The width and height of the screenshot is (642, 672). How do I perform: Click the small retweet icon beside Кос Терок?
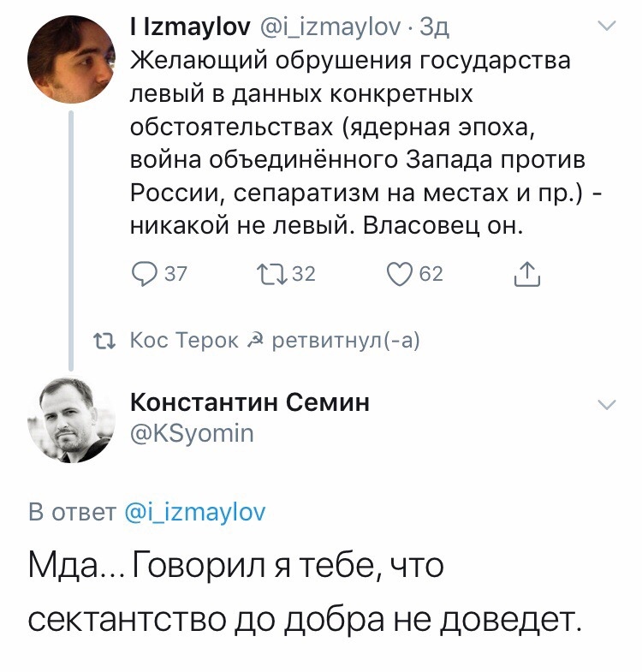coord(104,342)
